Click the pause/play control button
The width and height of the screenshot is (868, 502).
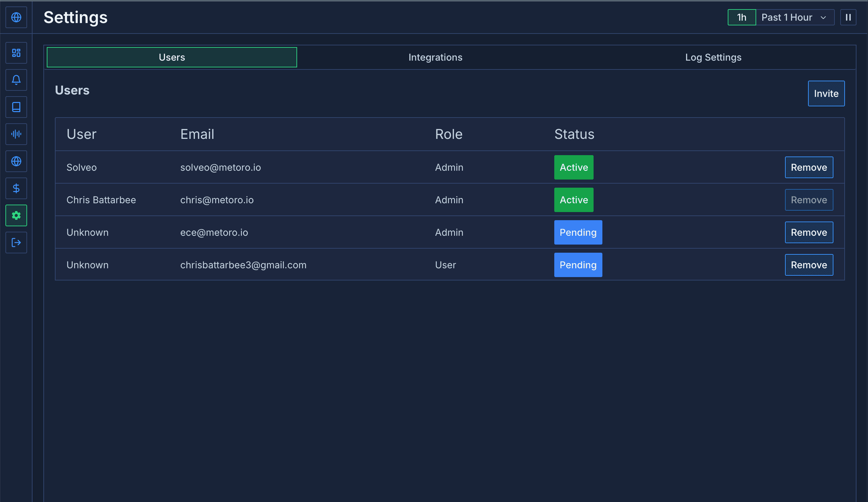(x=848, y=17)
